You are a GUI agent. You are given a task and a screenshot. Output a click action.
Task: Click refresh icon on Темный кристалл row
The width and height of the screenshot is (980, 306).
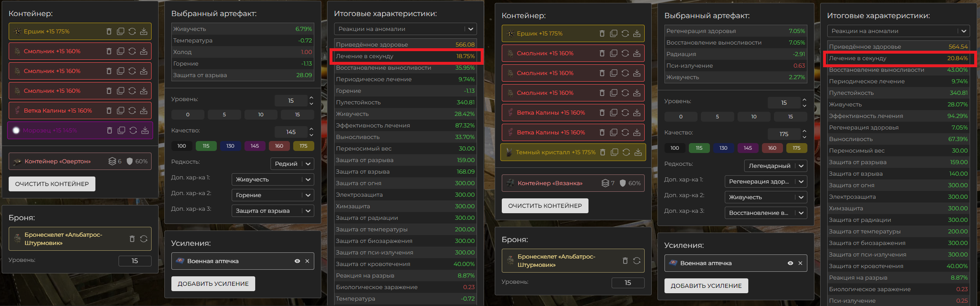tap(626, 152)
